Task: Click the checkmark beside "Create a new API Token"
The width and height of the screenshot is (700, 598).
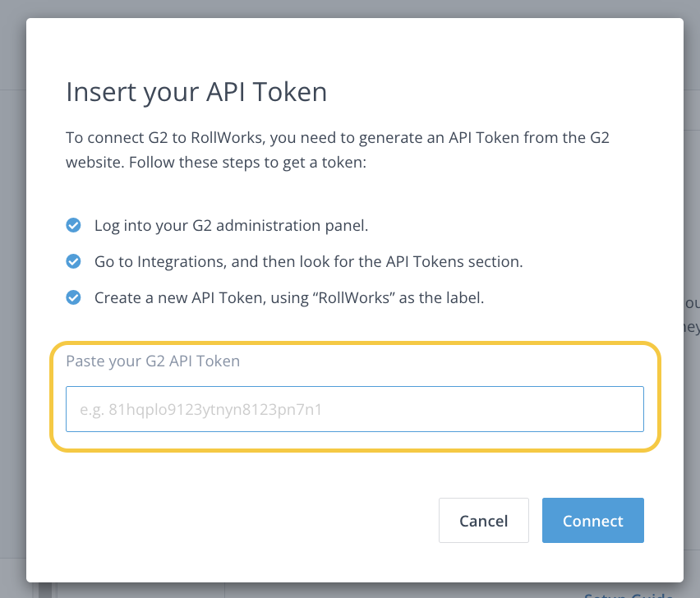Action: [73, 297]
